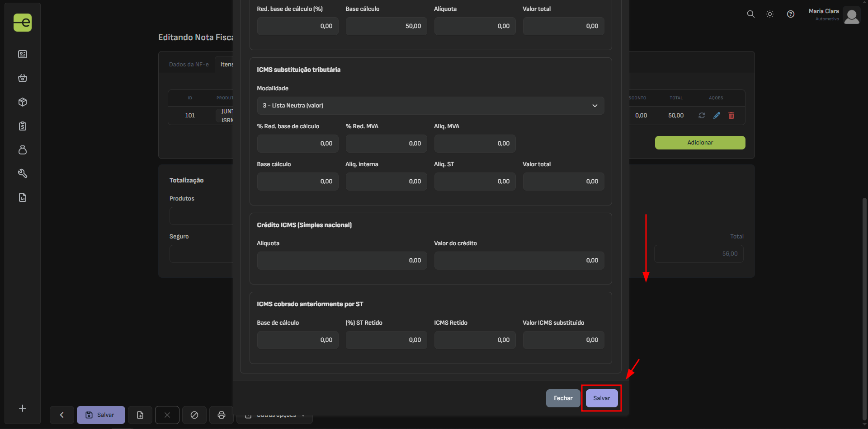
Task: Click the blue pencil edit icon
Action: [717, 116]
